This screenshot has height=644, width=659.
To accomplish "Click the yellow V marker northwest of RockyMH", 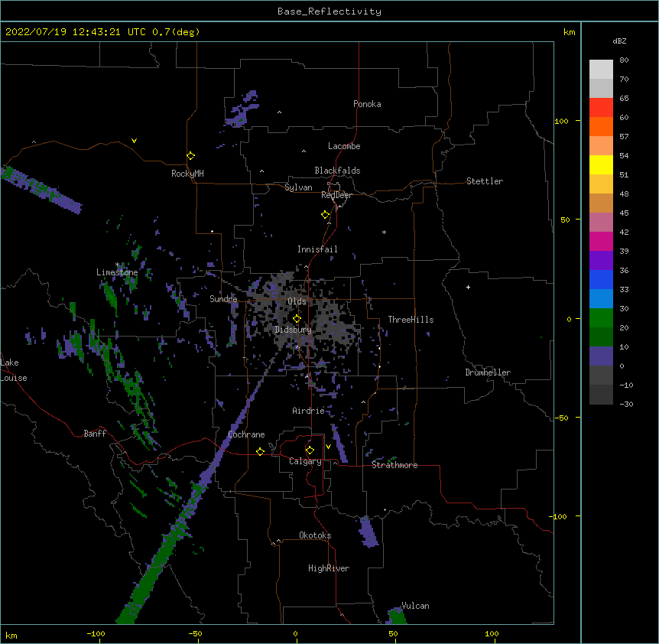I will [134, 141].
